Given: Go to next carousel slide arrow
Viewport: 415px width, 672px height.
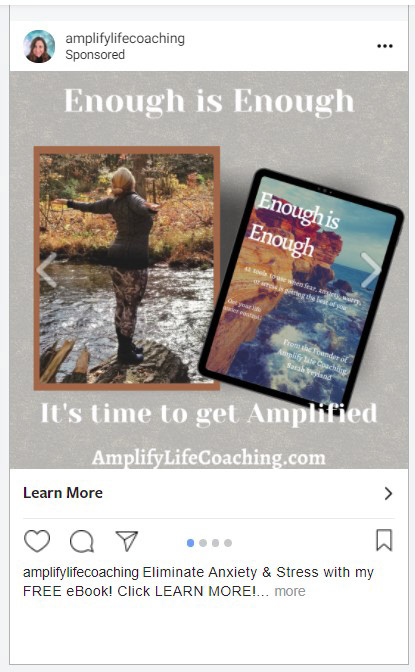Looking at the screenshot, I should click(x=370, y=270).
